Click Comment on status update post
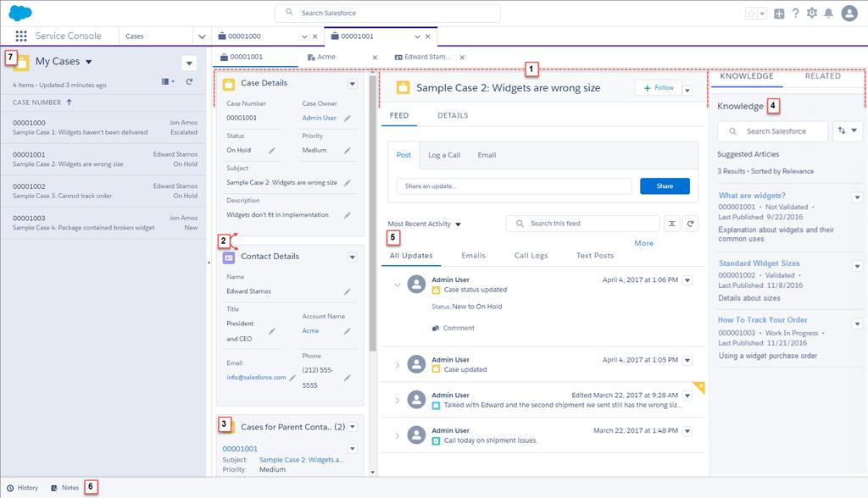868x498 pixels. click(x=453, y=328)
